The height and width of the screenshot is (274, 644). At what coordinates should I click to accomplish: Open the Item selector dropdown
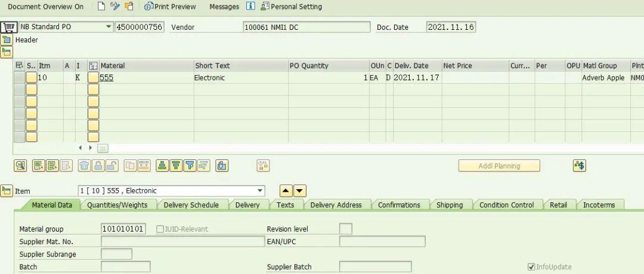(259, 191)
